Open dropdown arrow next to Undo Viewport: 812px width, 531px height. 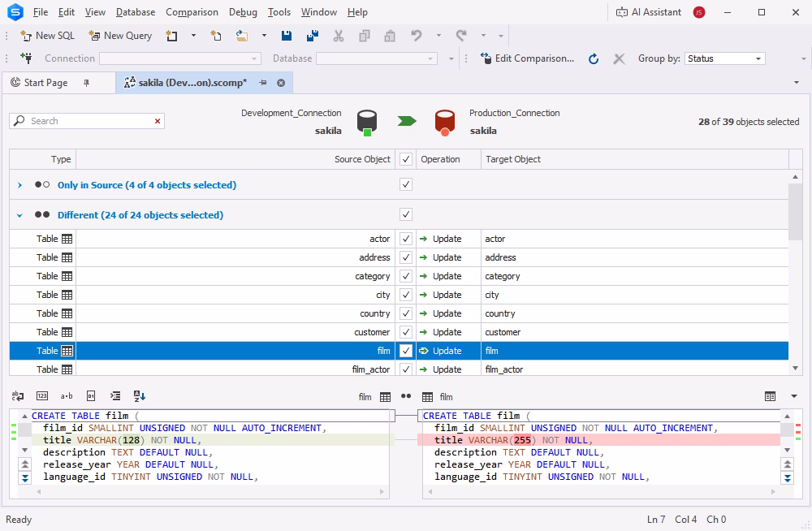click(x=438, y=36)
